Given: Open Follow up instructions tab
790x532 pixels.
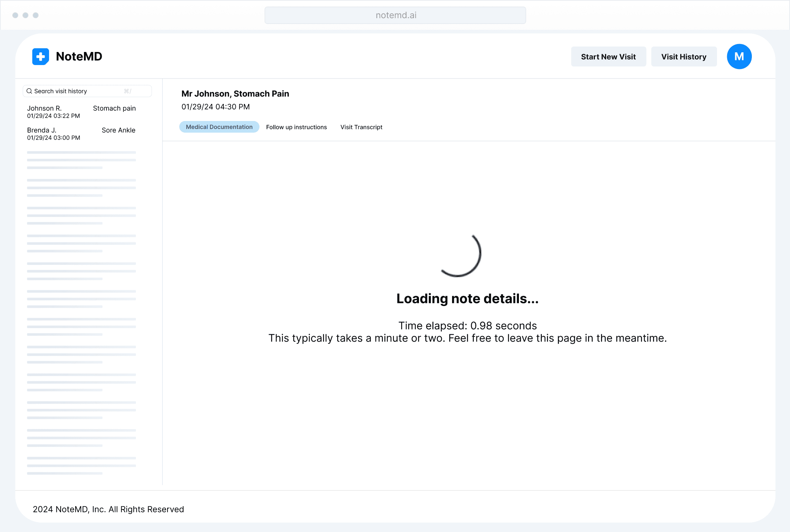Looking at the screenshot, I should click(x=296, y=127).
